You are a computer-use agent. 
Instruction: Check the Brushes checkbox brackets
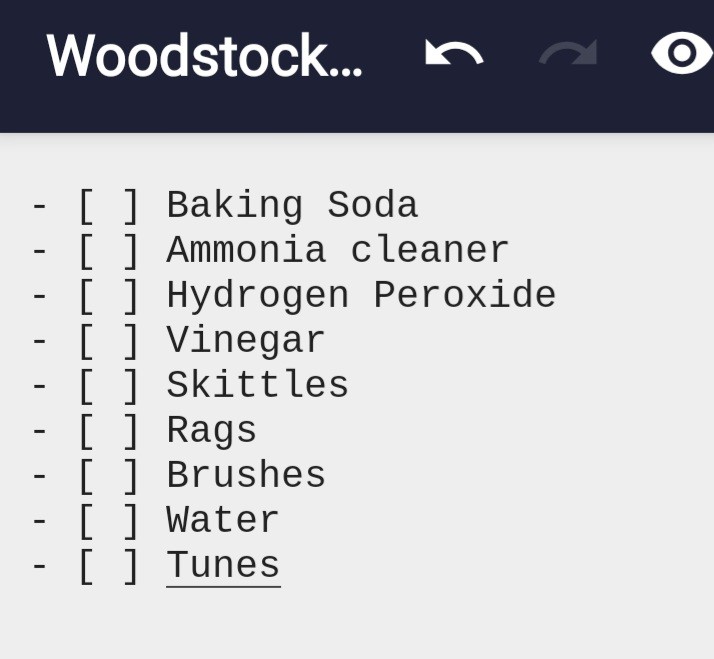[109, 477]
